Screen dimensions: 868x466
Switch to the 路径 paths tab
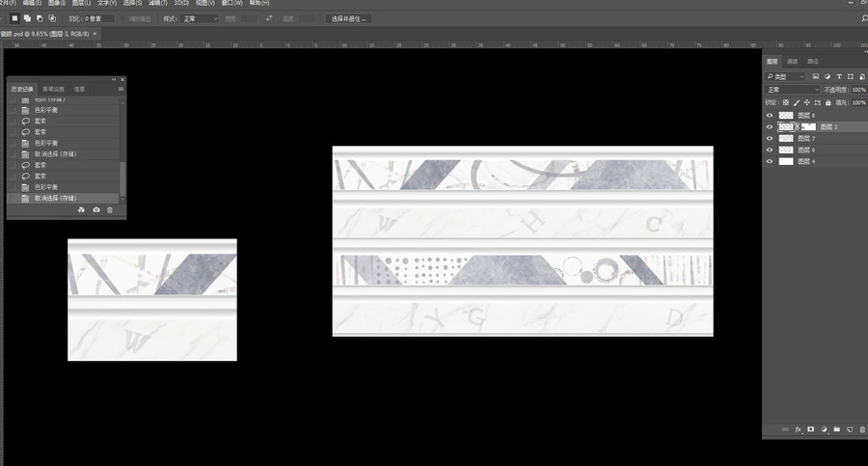pos(813,62)
